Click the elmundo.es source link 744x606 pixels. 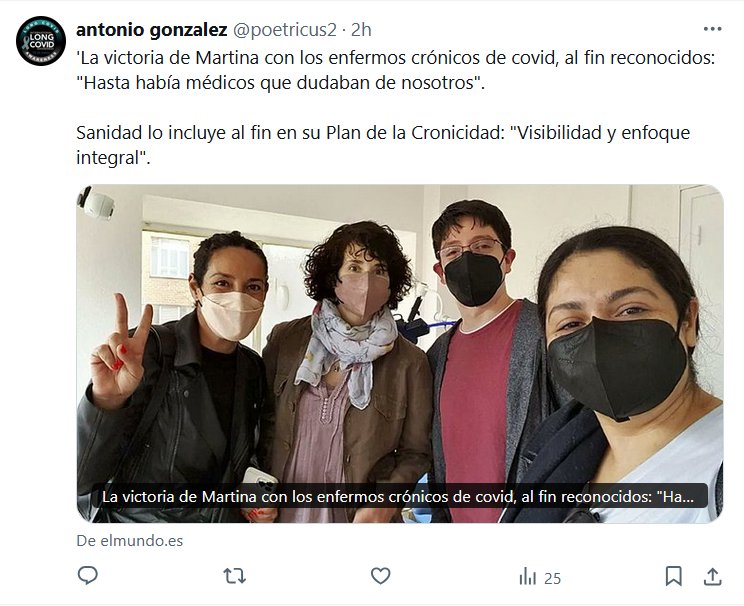click(130, 541)
